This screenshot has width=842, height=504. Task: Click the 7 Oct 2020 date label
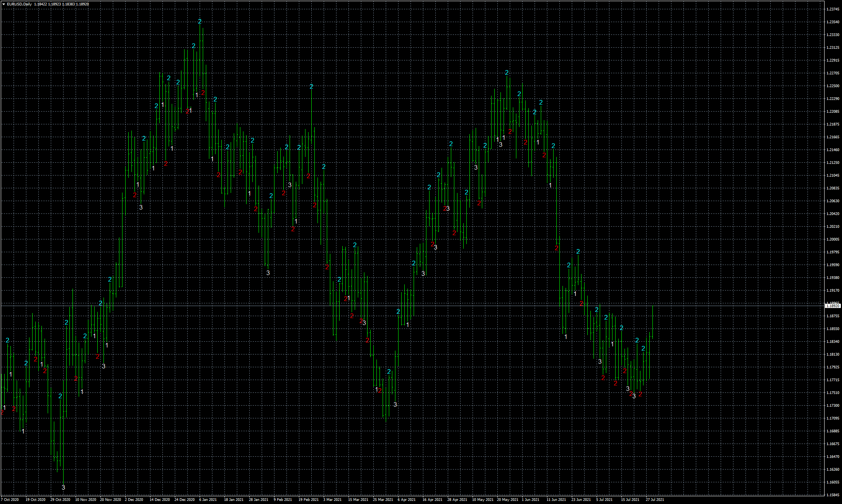(x=10, y=500)
